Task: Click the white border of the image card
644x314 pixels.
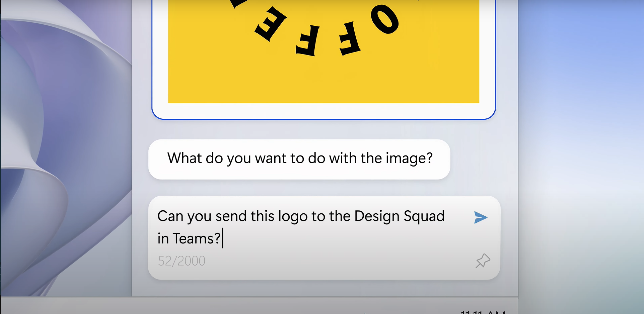Action: [x=324, y=111]
